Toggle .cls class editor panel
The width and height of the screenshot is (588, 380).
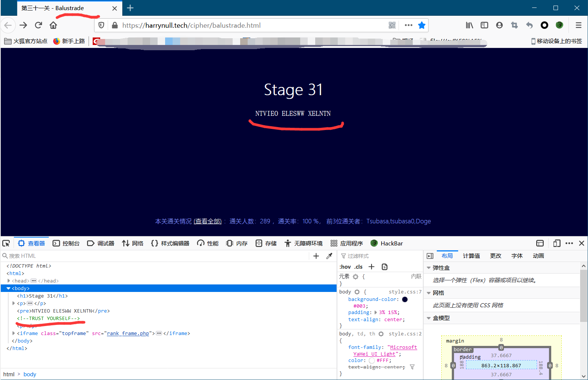(358, 267)
